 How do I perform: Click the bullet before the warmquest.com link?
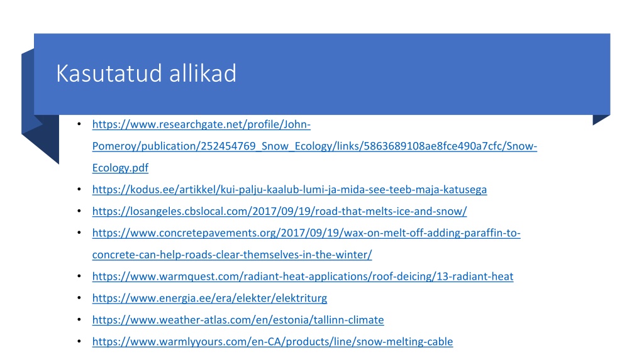79,277
